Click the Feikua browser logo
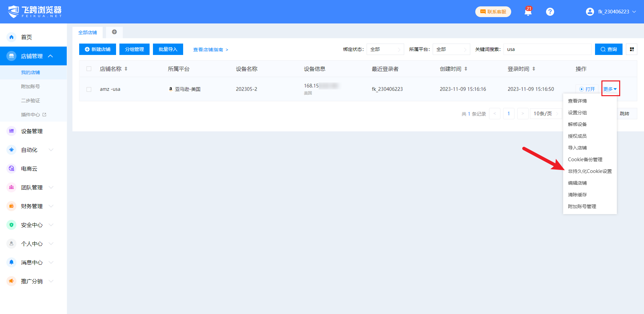This screenshot has width=644, height=314. click(x=35, y=11)
